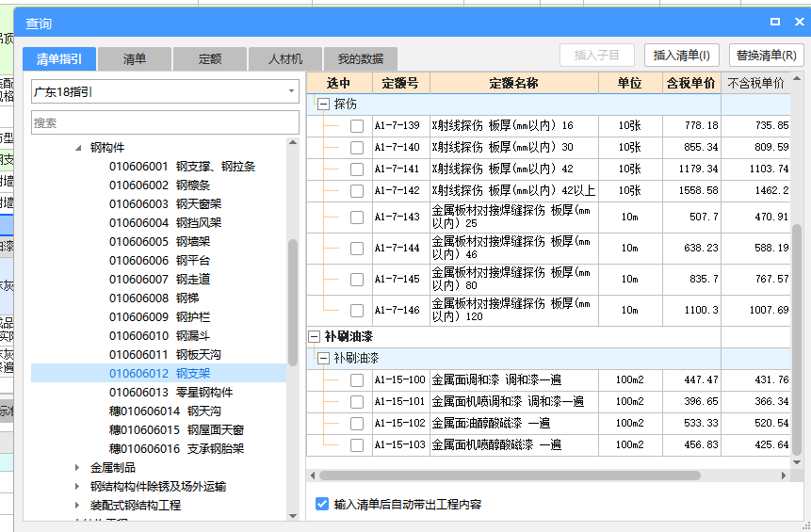This screenshot has height=532, width=811.
Task: Select 010606005 钢墙架
Action: pos(160,241)
